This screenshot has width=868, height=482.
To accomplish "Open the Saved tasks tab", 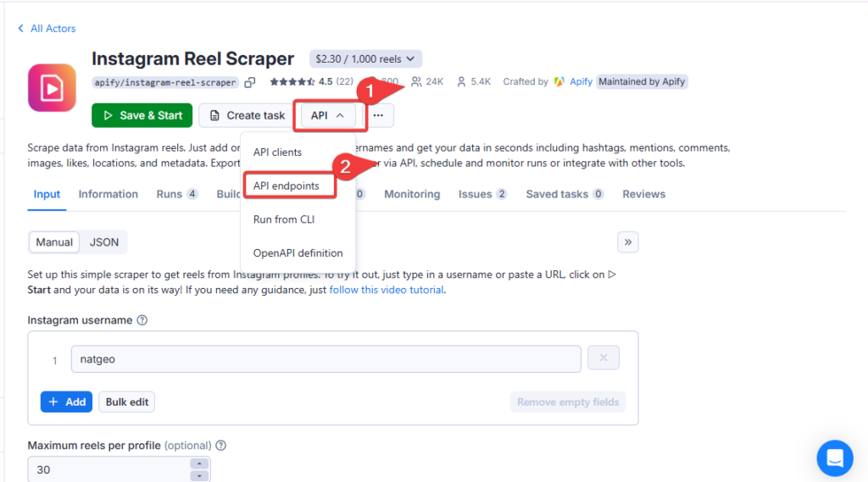I will click(565, 194).
